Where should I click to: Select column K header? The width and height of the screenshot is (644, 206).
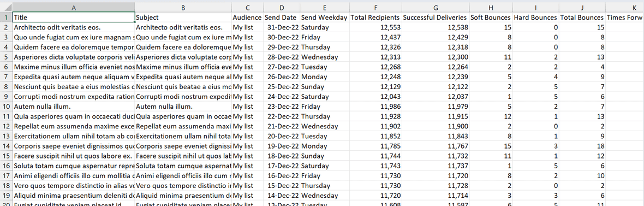624,8
